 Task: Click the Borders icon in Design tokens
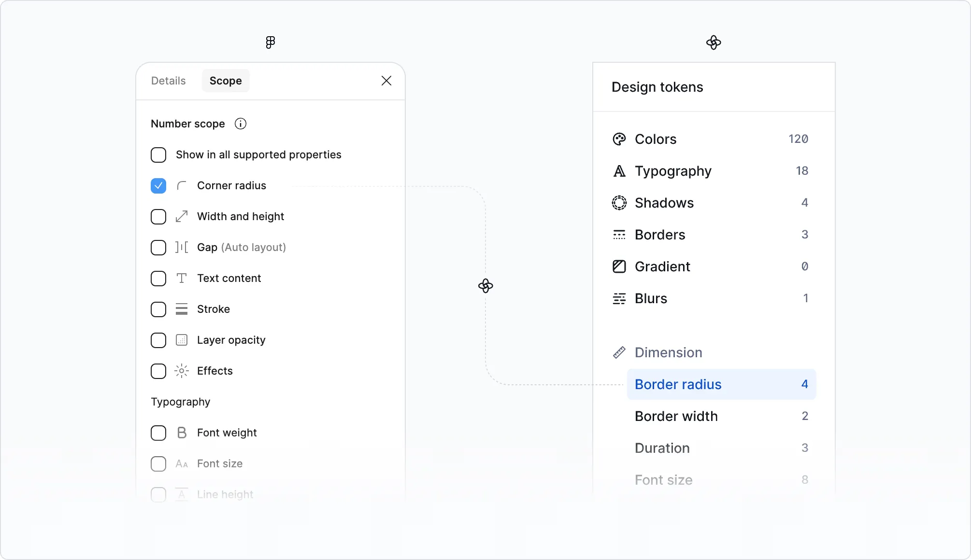(x=619, y=235)
